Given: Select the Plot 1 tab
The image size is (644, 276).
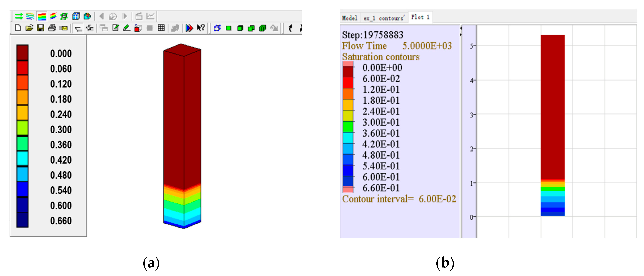Looking at the screenshot, I should point(420,17).
